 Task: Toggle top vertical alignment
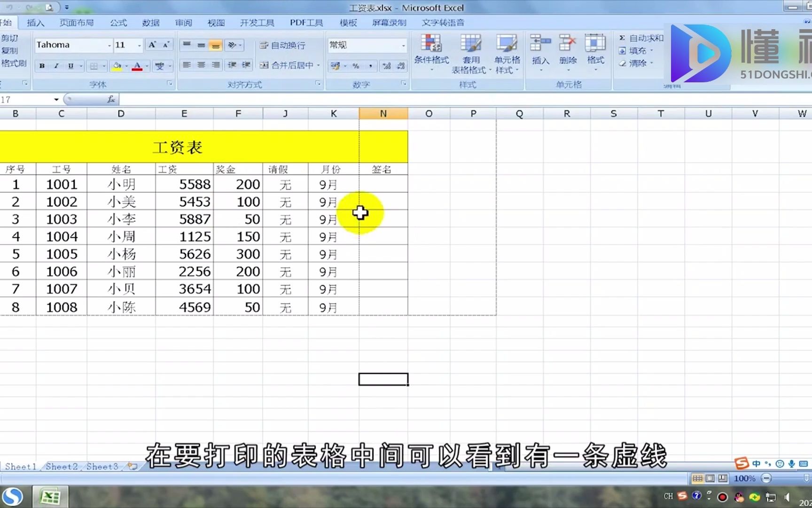[x=187, y=45]
